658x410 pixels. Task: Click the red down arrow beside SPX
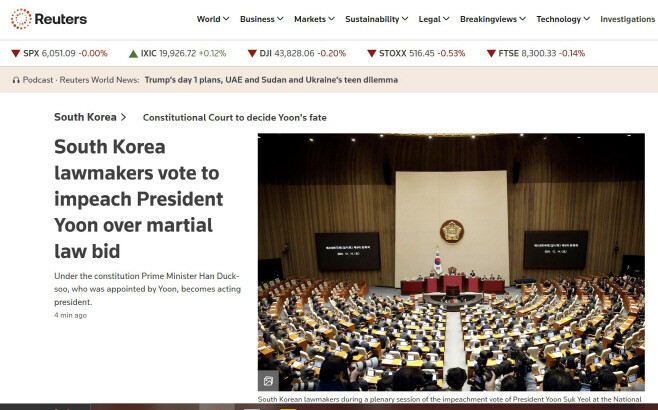click(15, 53)
